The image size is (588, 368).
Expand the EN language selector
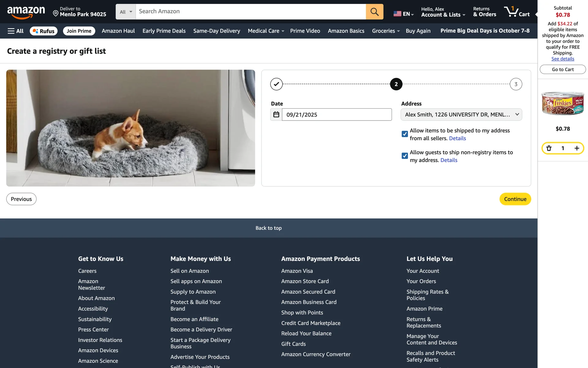click(x=403, y=14)
